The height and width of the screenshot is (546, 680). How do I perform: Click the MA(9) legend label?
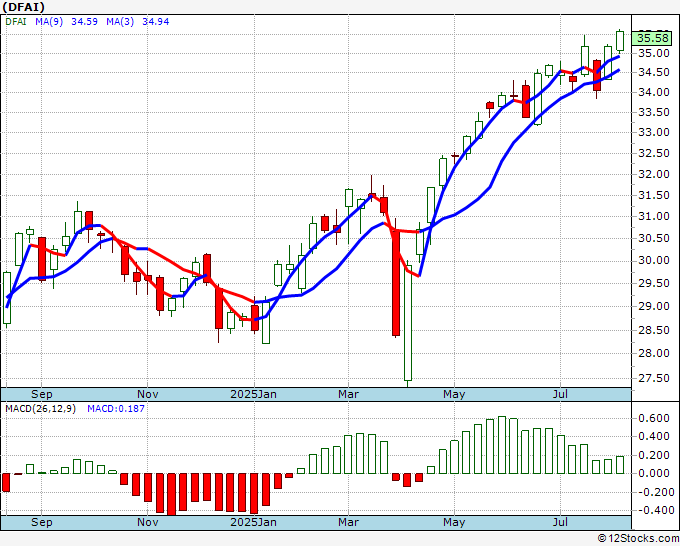point(49,22)
